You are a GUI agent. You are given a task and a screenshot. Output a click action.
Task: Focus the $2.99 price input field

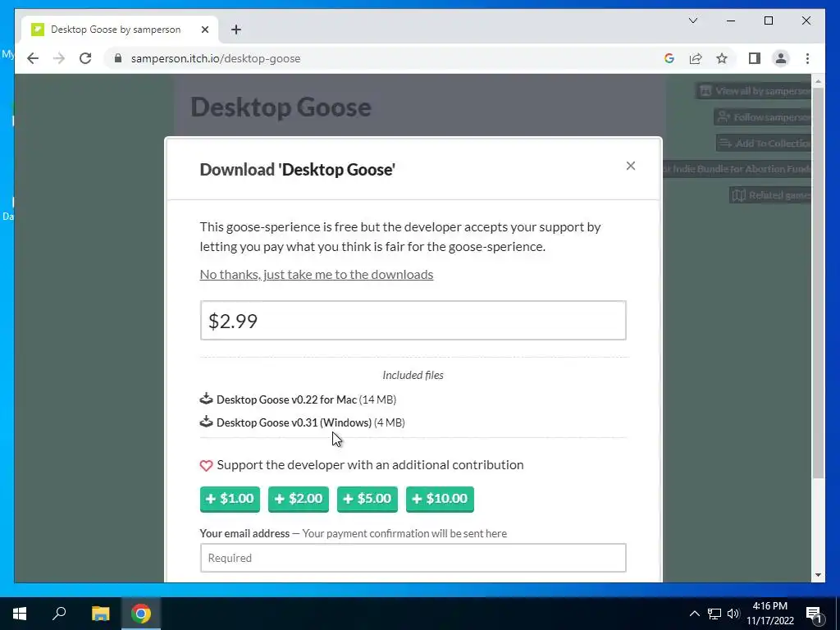[413, 321]
